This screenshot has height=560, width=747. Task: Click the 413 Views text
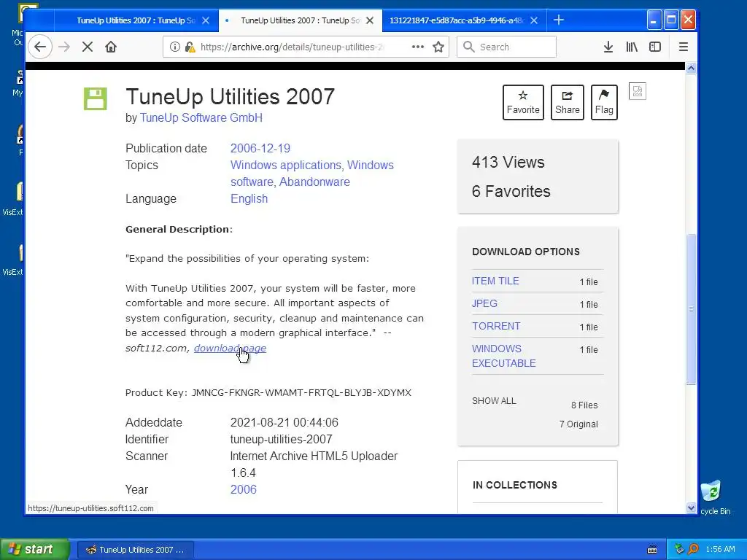pyautogui.click(x=508, y=163)
